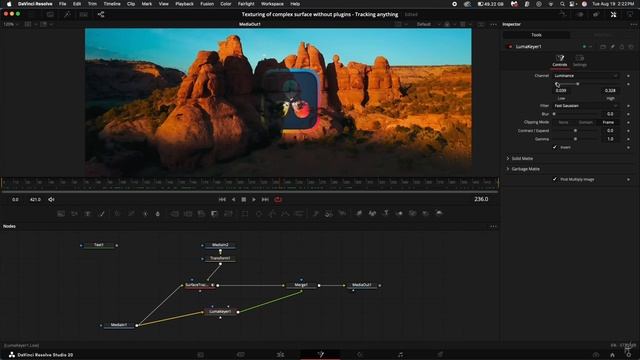
Task: Open the Keyframes panel icon at top right
Action: (580, 14)
